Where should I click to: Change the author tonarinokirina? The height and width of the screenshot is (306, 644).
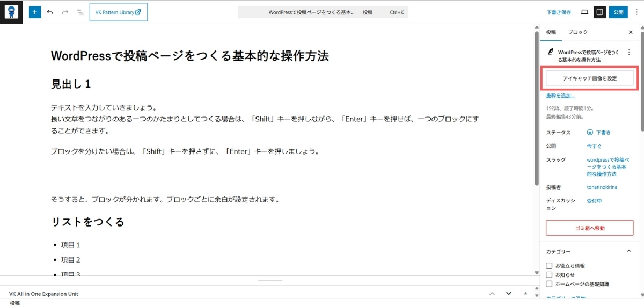coord(602,187)
